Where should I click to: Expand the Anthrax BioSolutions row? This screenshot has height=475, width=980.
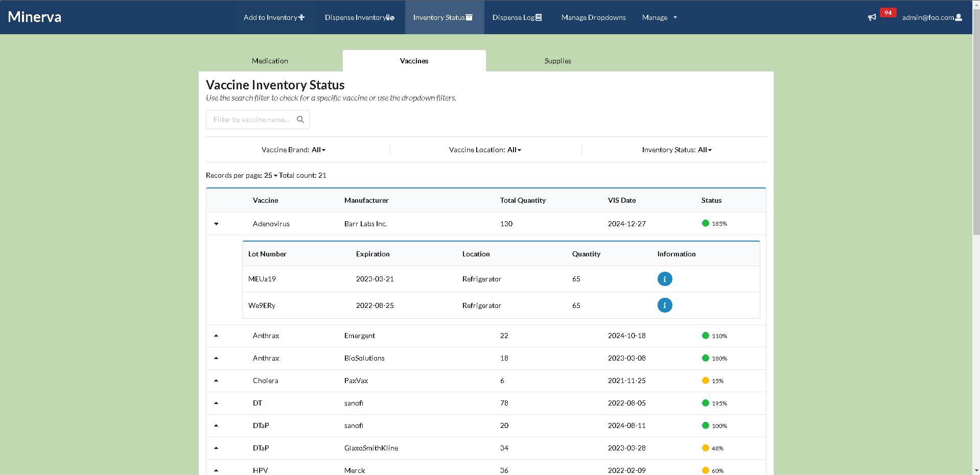216,358
